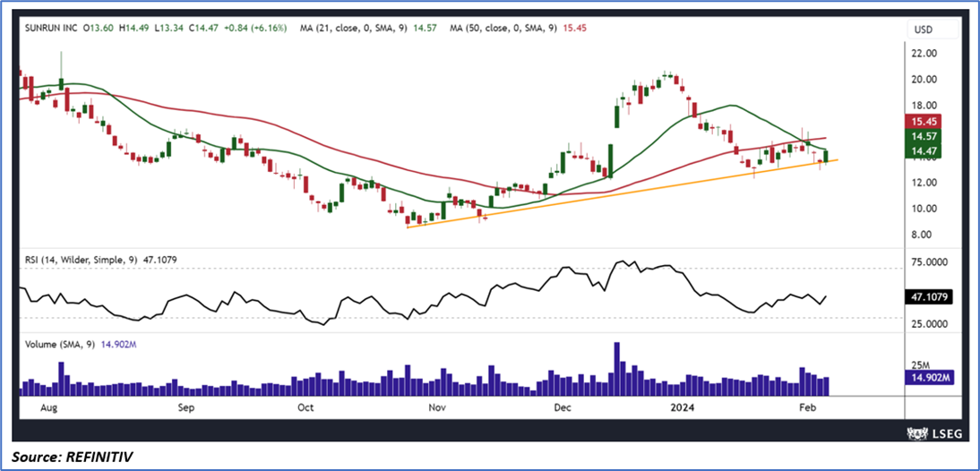The width and height of the screenshot is (980, 471).
Task: Open the USD currency selector
Action: click(933, 29)
